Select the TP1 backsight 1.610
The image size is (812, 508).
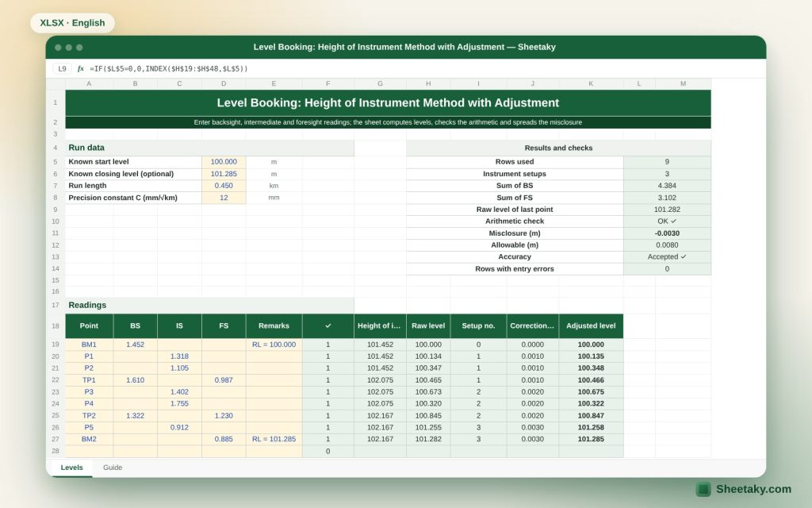[135, 380]
